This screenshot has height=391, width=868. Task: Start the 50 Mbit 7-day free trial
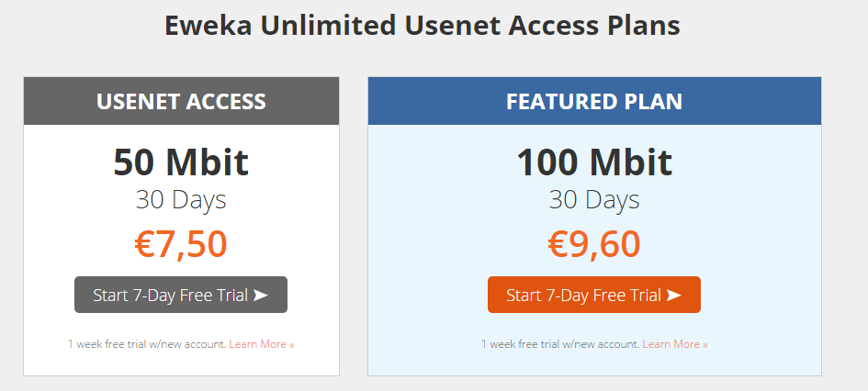point(181,295)
